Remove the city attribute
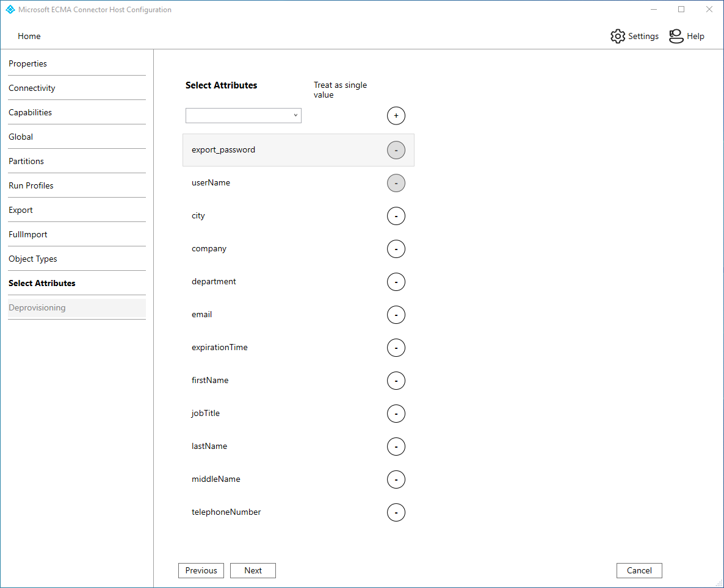724x588 pixels. [x=396, y=216]
